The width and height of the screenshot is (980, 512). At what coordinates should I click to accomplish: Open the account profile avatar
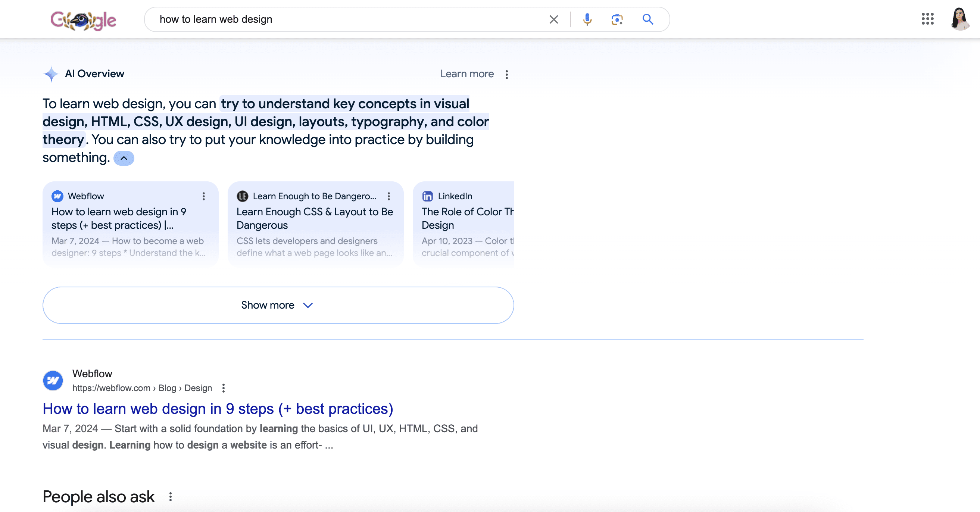click(x=959, y=19)
